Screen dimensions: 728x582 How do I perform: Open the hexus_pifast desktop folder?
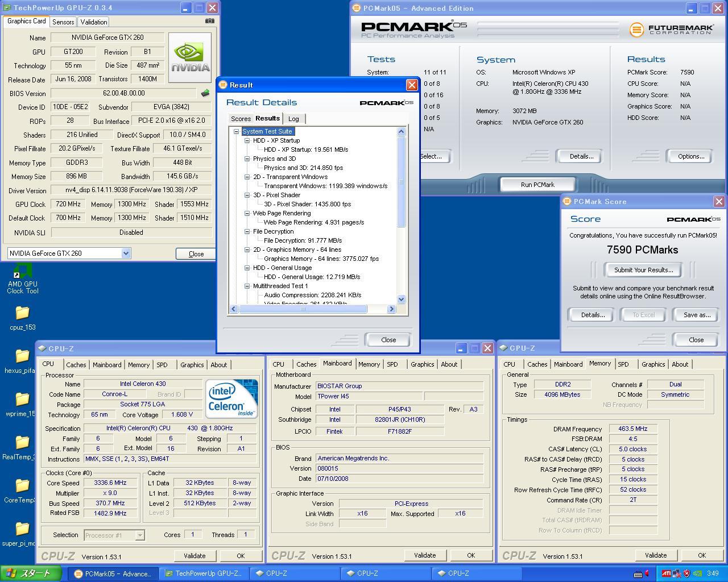pos(20,361)
